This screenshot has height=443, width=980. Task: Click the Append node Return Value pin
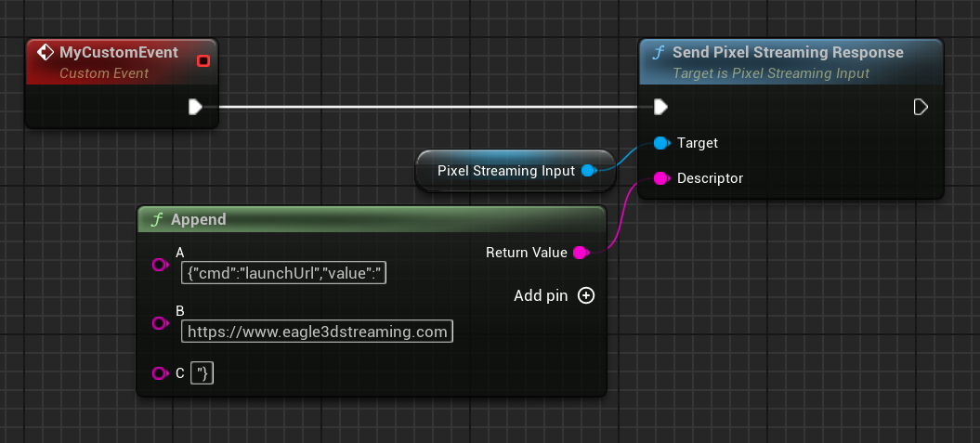[x=580, y=253]
